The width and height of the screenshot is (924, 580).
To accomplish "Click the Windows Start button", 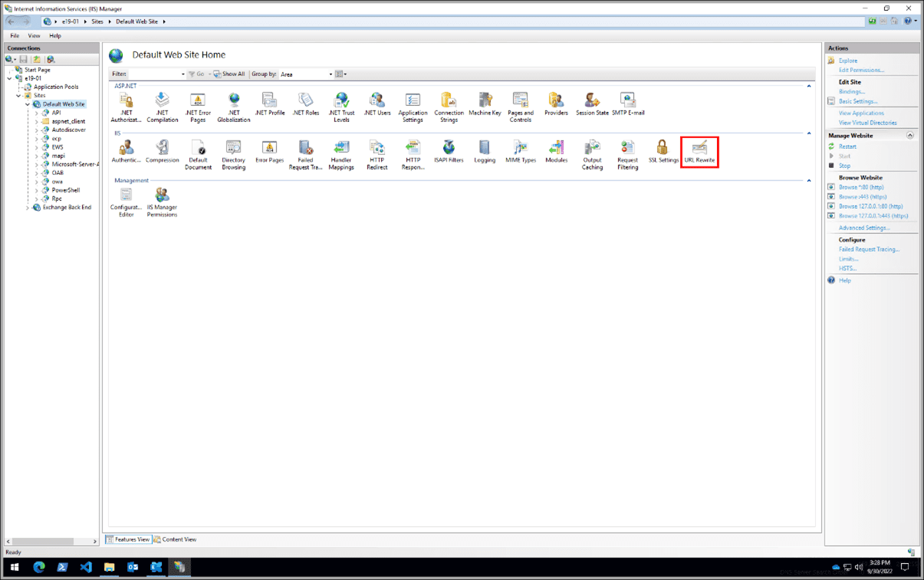I will point(15,567).
